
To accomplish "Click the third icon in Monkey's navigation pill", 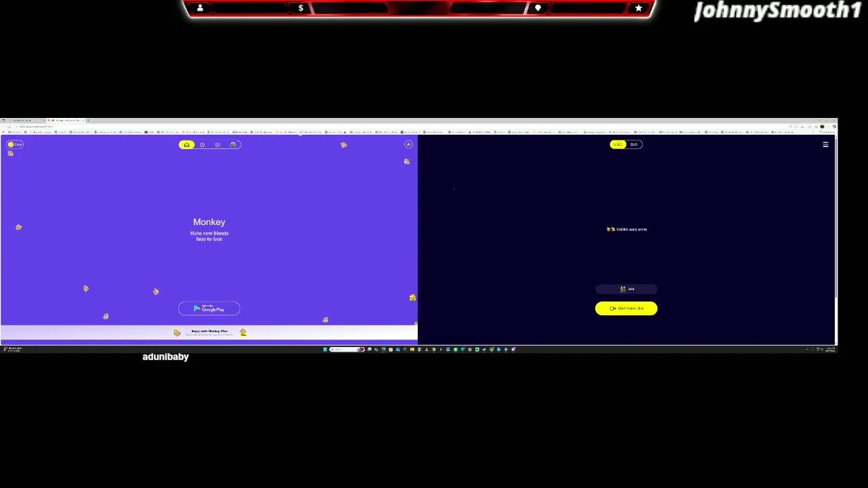I will click(x=218, y=144).
